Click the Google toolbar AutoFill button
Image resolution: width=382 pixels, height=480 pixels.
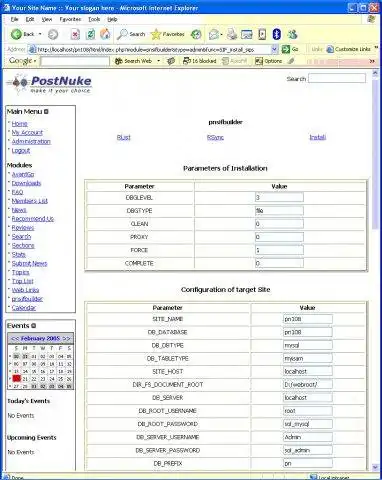[x=235, y=61]
